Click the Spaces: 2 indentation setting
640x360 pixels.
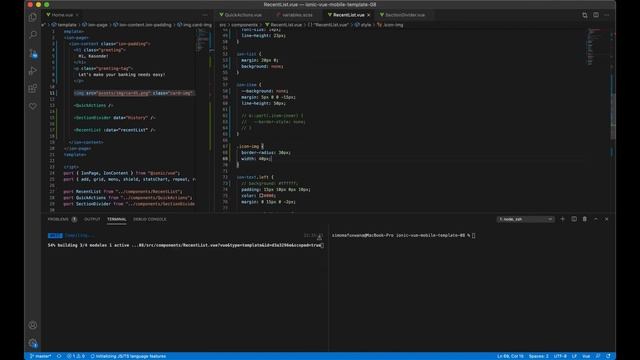click(x=539, y=356)
